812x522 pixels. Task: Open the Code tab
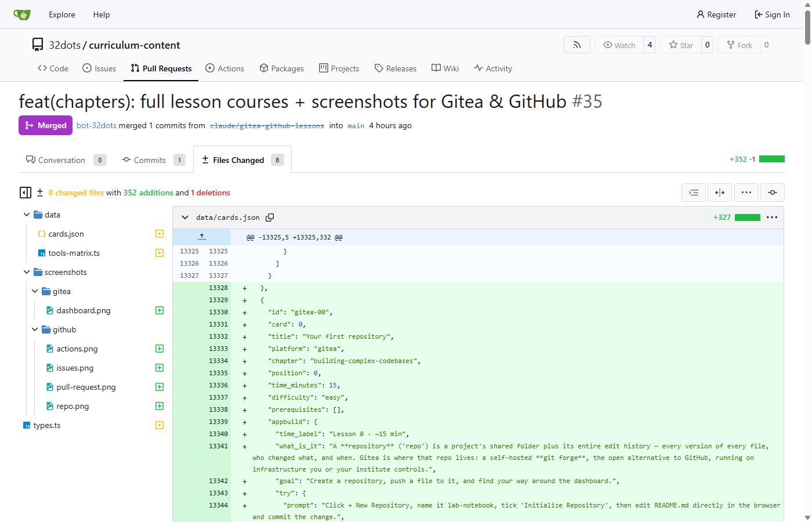click(x=53, y=68)
